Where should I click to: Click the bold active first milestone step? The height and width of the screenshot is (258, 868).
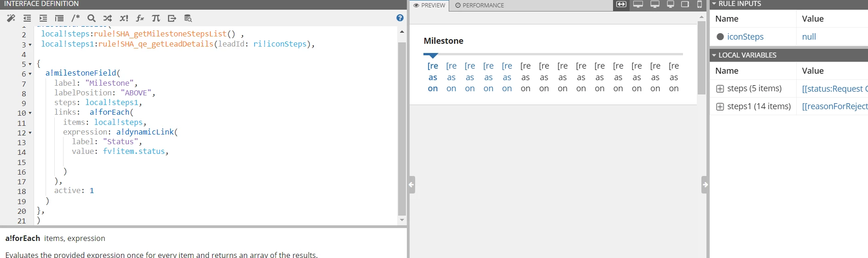click(433, 77)
